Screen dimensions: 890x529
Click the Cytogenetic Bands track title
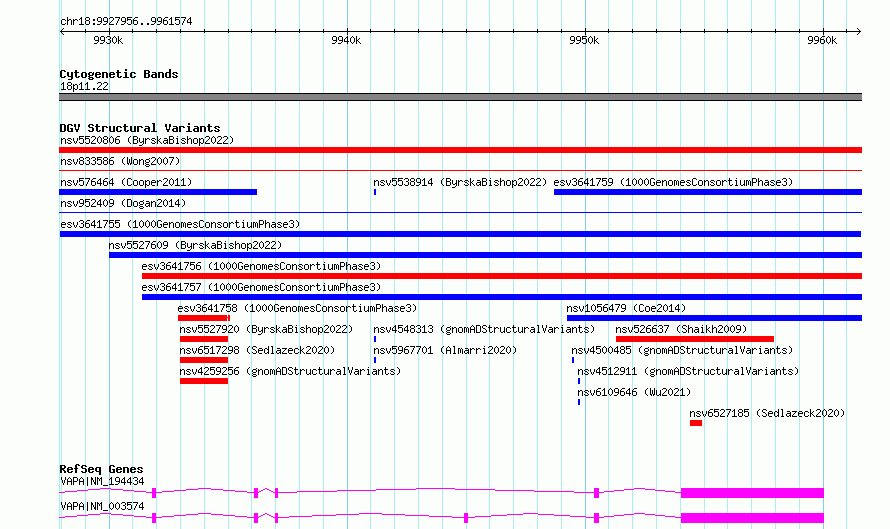[119, 74]
